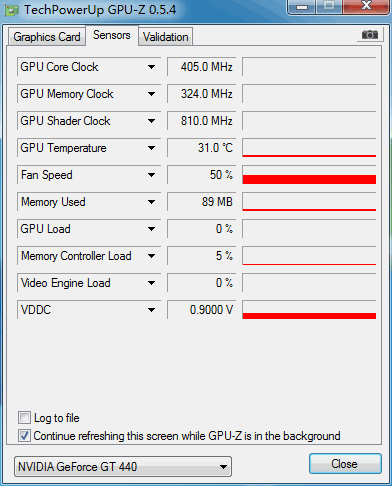Click the Fan Speed red graph bar
Viewport: 392px width, 486px height.
coord(309,179)
